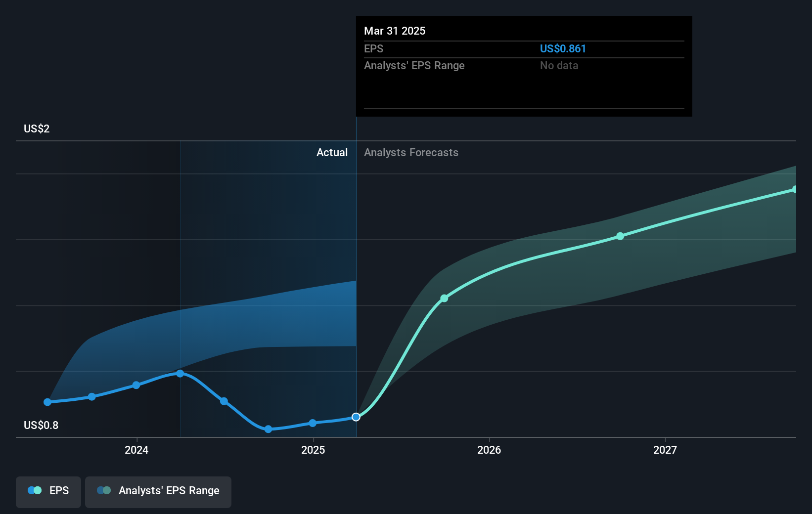Click the EPS data point at the 2025 tick
812x514 pixels.
pos(313,423)
